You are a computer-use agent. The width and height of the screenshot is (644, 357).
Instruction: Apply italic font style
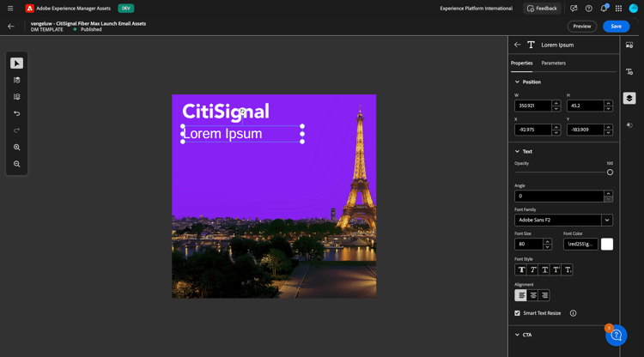click(x=532, y=269)
